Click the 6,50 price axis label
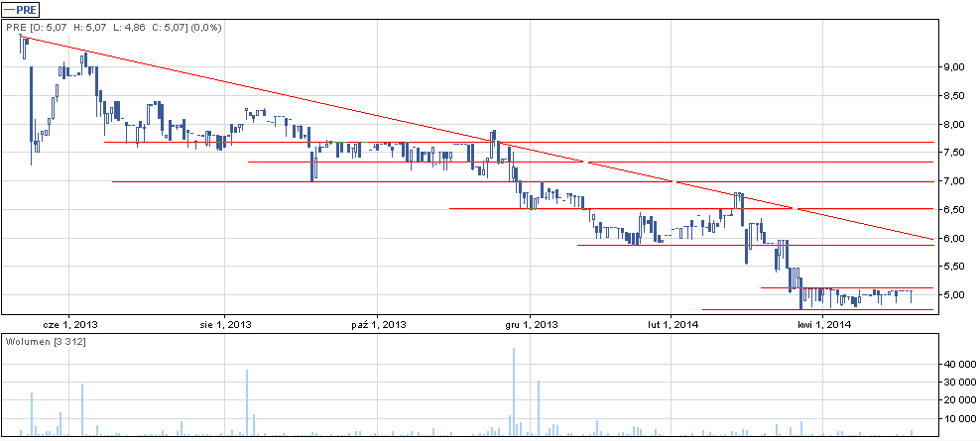 954,210
